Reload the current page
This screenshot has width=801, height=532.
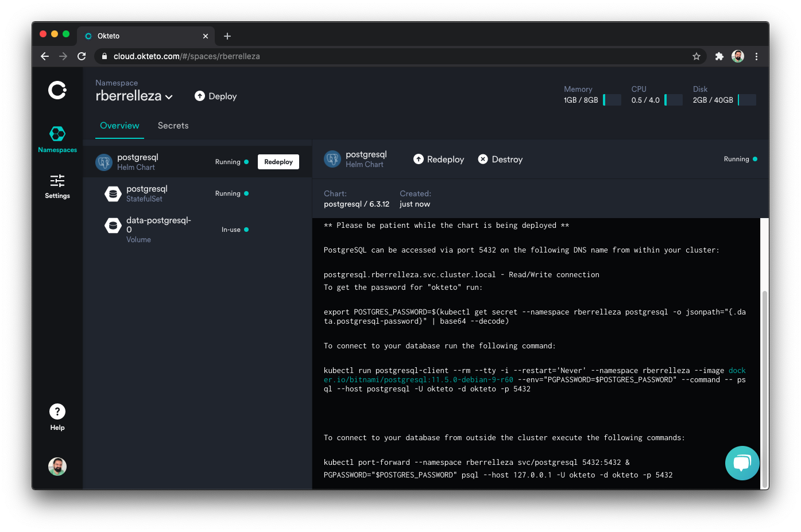click(82, 56)
